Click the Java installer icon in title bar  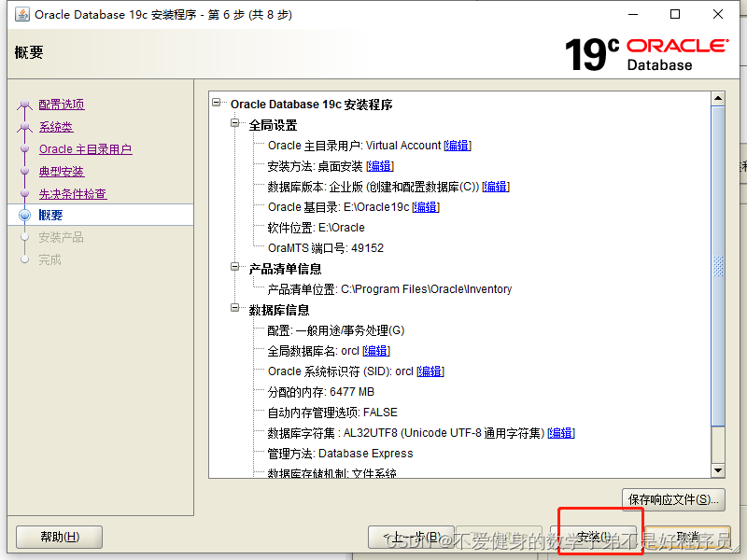pyautogui.click(x=21, y=14)
